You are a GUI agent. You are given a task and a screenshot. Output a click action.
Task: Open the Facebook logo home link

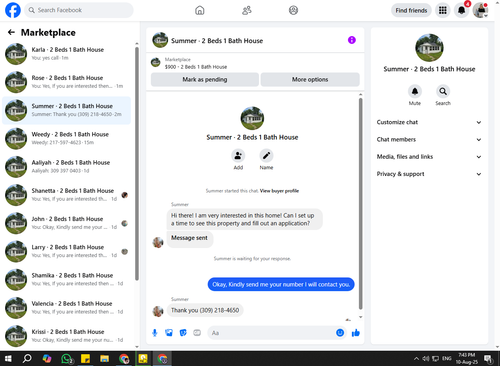tap(13, 10)
